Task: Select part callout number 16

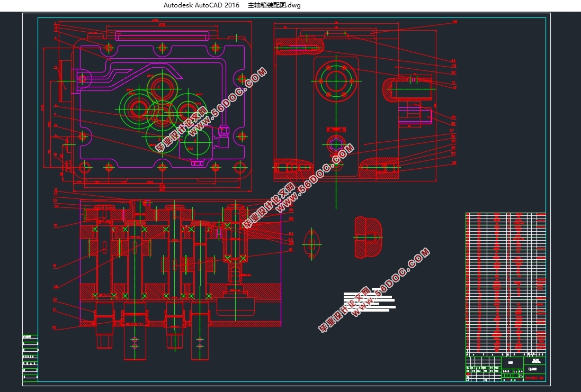Action: point(55,266)
